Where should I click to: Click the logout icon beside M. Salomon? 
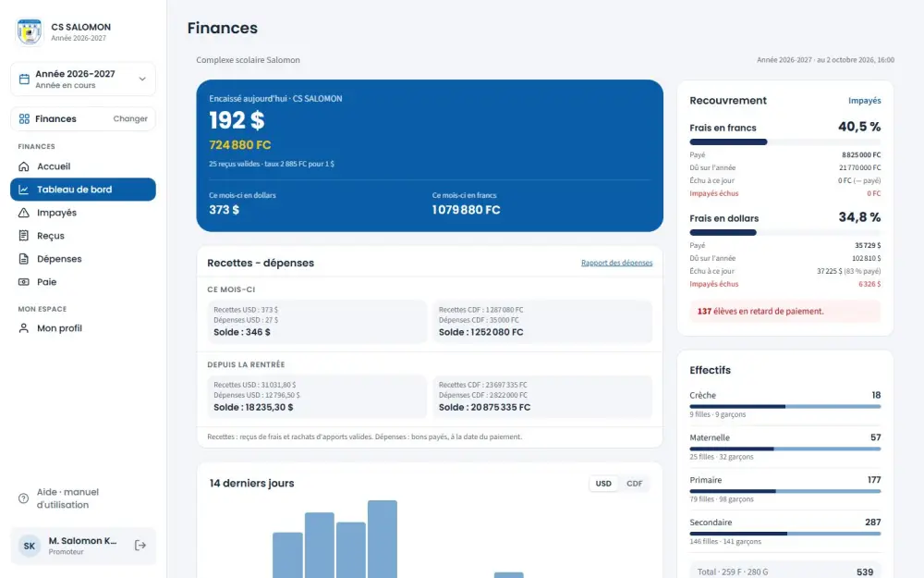(140, 546)
